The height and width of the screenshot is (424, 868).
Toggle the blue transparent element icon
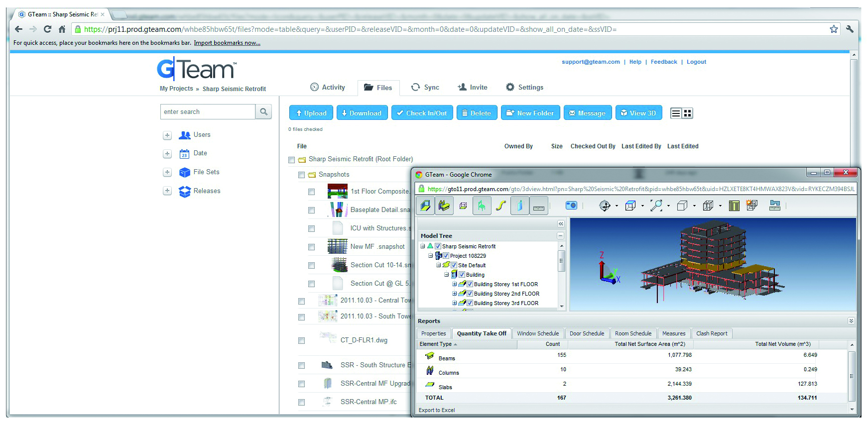pos(519,206)
